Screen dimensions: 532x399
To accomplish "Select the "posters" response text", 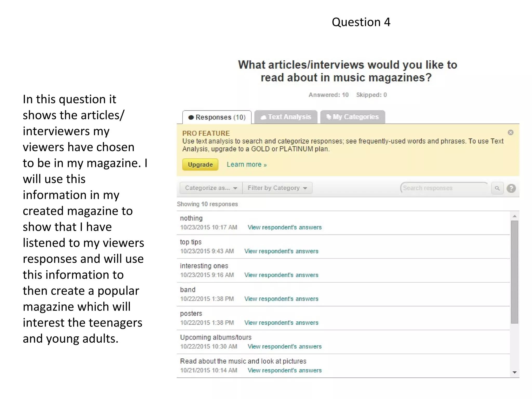I will pos(191,314).
